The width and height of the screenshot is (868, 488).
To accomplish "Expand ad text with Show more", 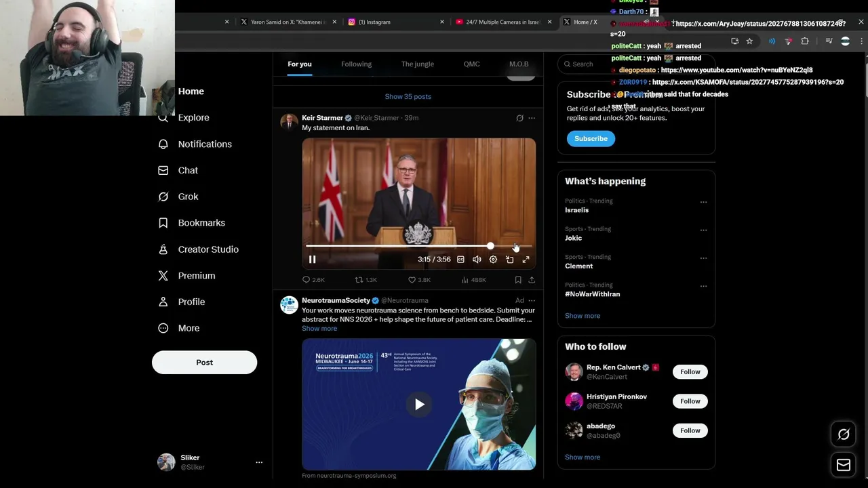I will pyautogui.click(x=319, y=329).
